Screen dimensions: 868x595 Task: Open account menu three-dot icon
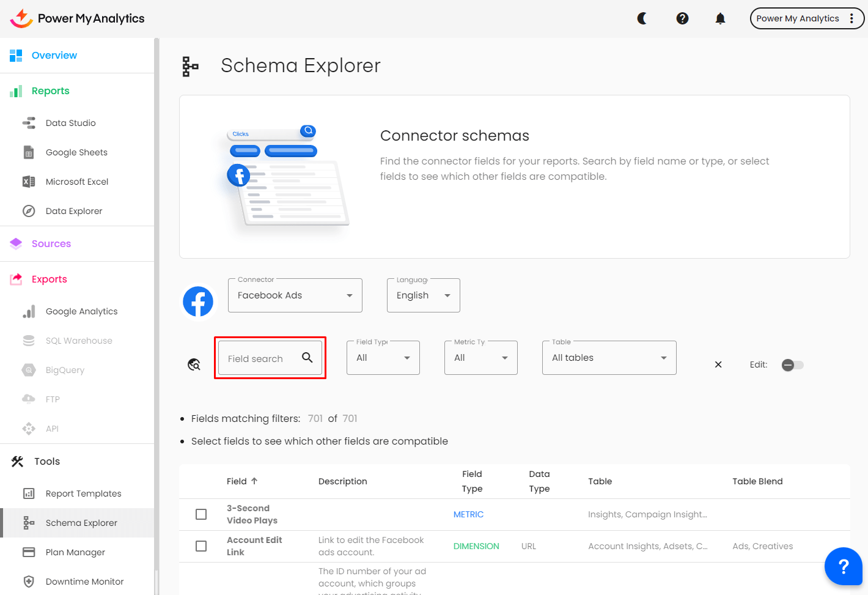[851, 18]
